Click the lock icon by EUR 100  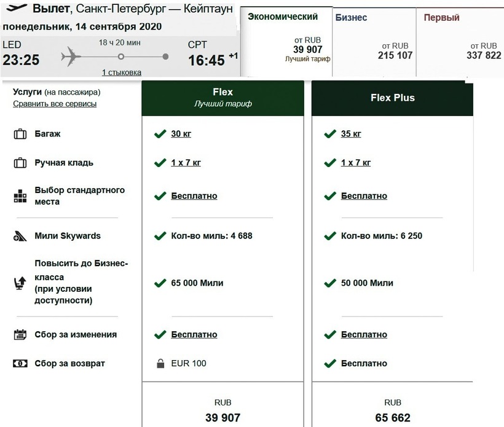[160, 364]
